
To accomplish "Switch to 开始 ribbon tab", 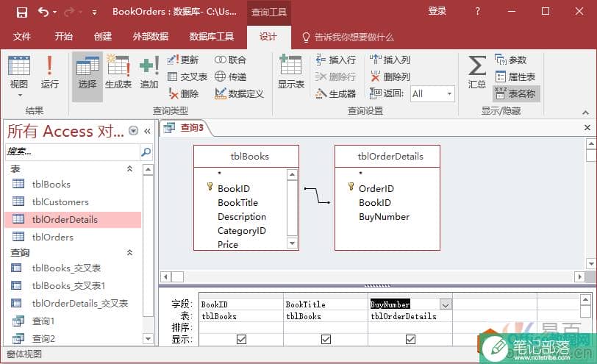I will coord(63,37).
